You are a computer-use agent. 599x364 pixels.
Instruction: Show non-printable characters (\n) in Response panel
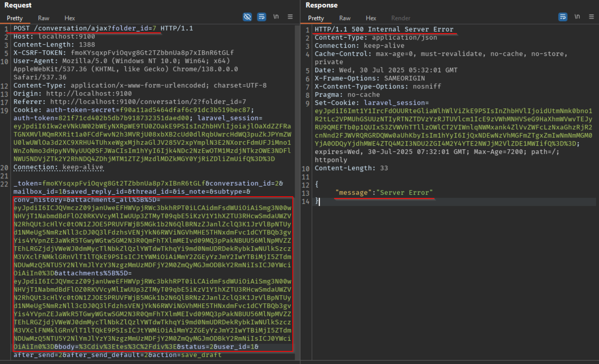(577, 17)
